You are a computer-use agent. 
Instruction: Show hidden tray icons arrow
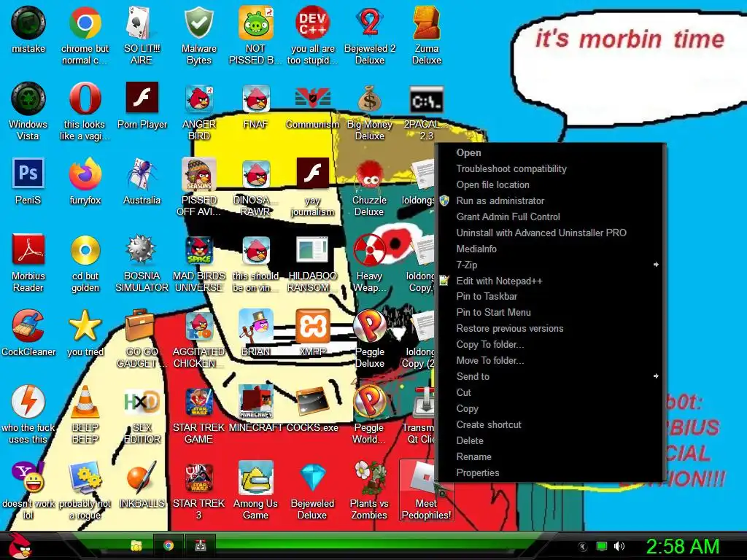(x=583, y=547)
